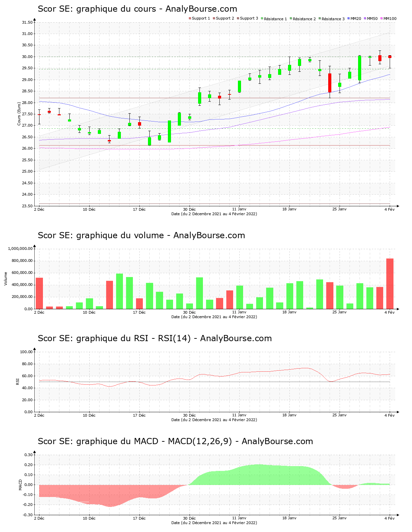Select the 'Support 2' legend label
The height and width of the screenshot is (532, 412).
(225, 19)
